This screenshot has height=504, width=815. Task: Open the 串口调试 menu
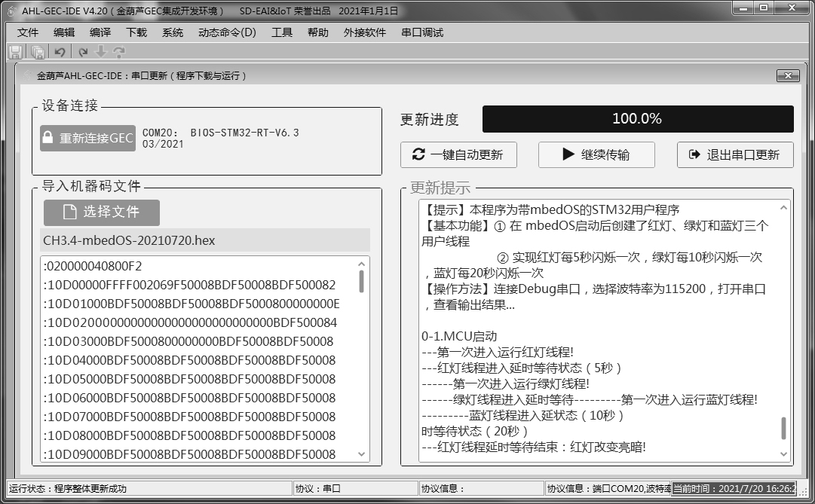[422, 32]
